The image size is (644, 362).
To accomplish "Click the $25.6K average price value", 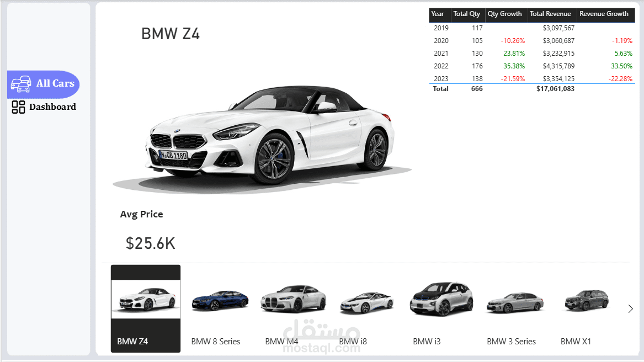I will pos(151,242).
